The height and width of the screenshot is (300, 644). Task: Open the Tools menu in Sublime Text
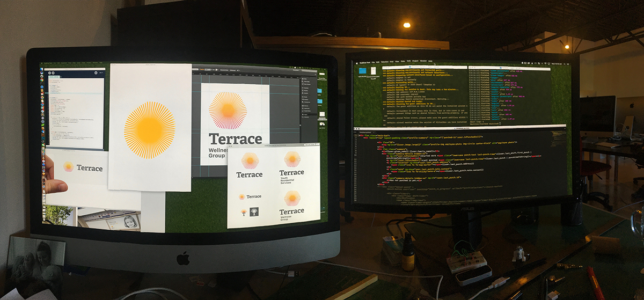[409, 61]
